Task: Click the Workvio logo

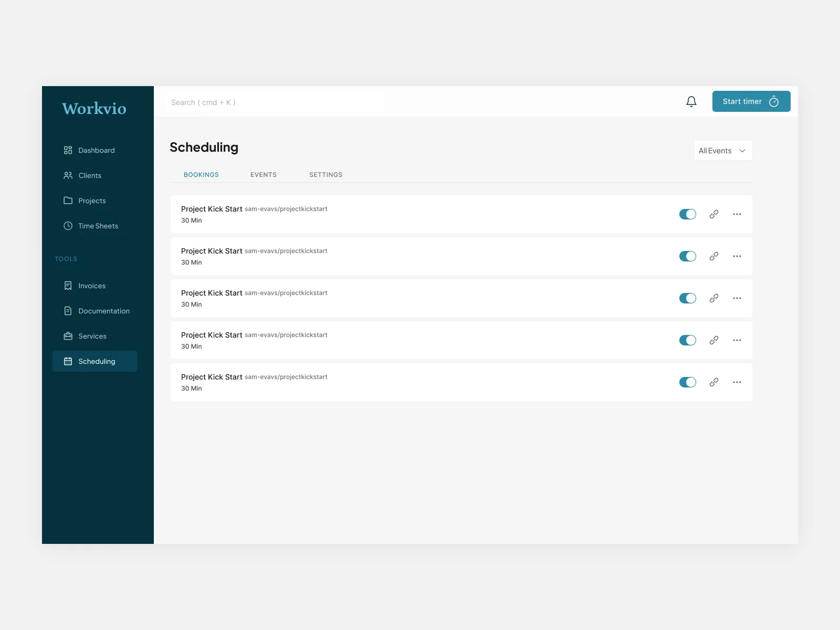Action: click(x=94, y=109)
